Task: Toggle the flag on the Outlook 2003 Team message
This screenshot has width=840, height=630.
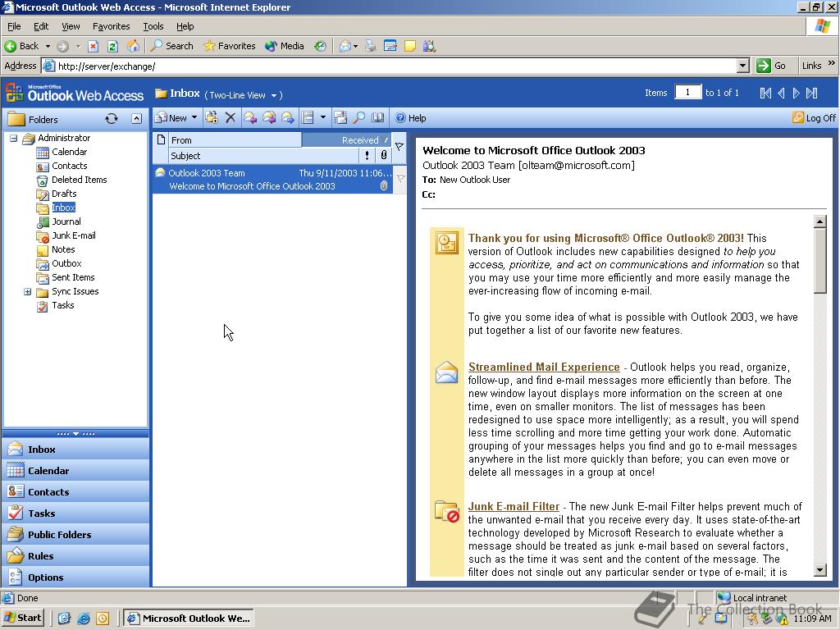Action: 400,179
